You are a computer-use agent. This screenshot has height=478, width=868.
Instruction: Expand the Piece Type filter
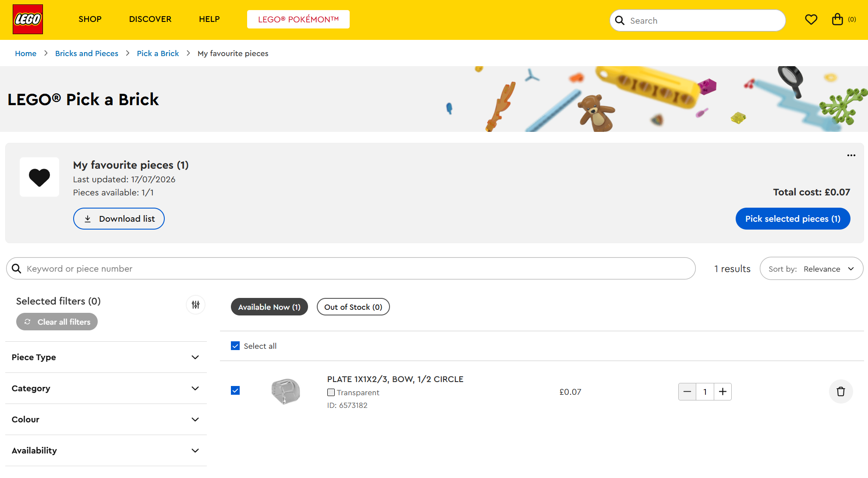(x=106, y=357)
